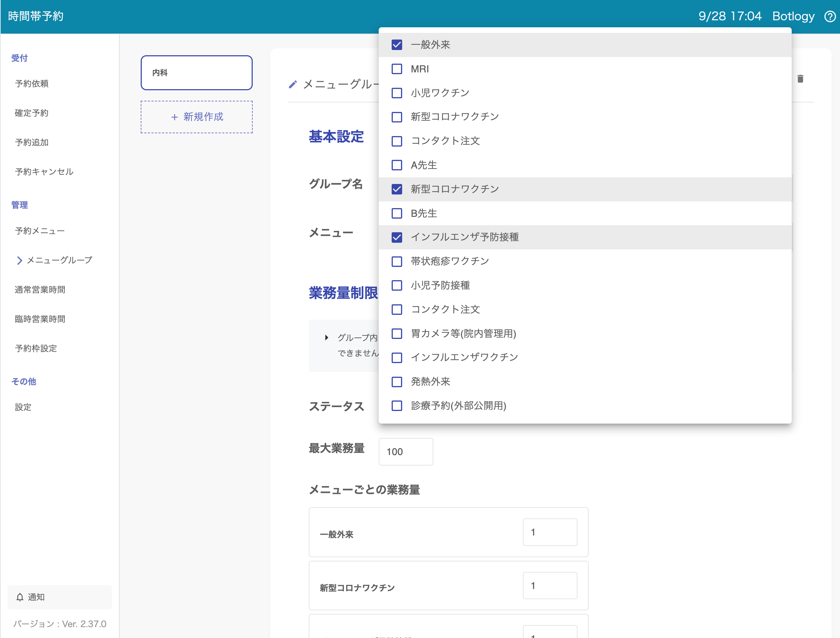Click the chevron beside メニューグループ
This screenshot has width=840, height=638.
20,260
